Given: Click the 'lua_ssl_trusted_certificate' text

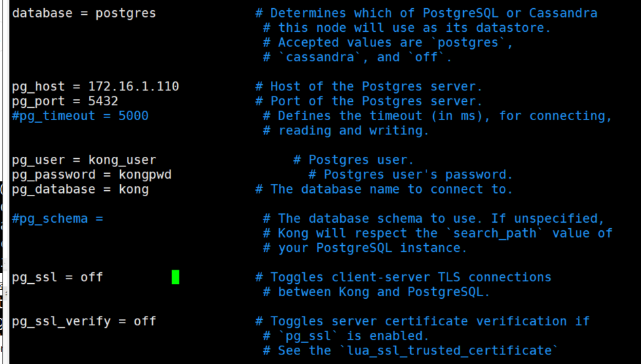Looking at the screenshot, I should pyautogui.click(x=452, y=350).
